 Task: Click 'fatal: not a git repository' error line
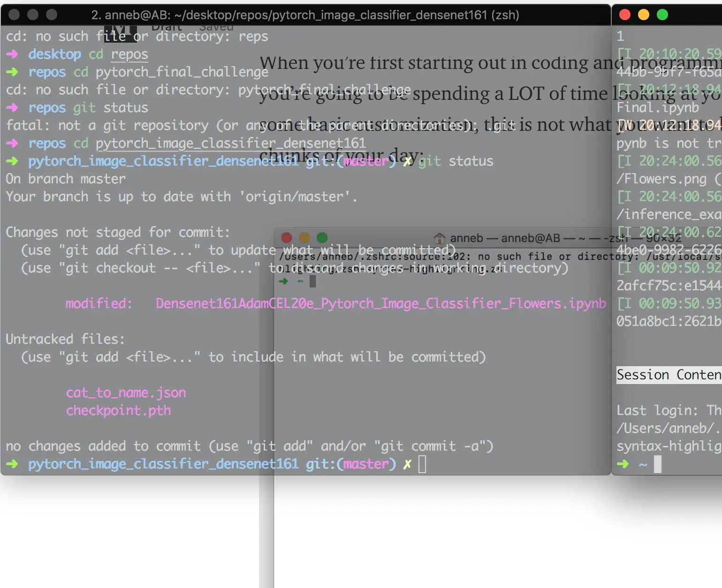[260, 125]
